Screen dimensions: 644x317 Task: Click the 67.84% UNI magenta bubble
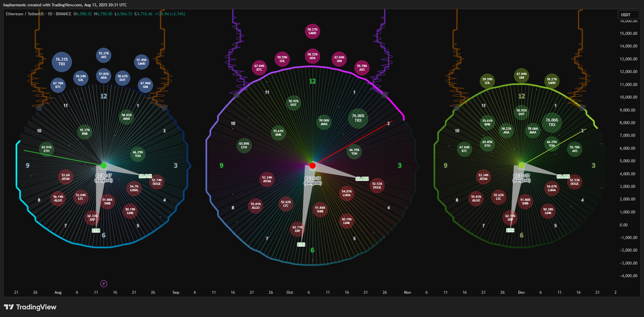(x=339, y=59)
